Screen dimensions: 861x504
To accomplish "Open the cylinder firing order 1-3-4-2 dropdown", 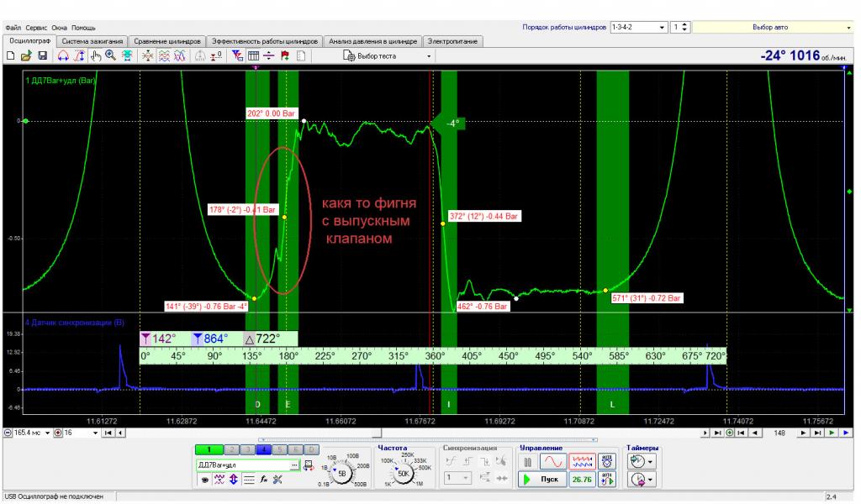I will 639,27.
